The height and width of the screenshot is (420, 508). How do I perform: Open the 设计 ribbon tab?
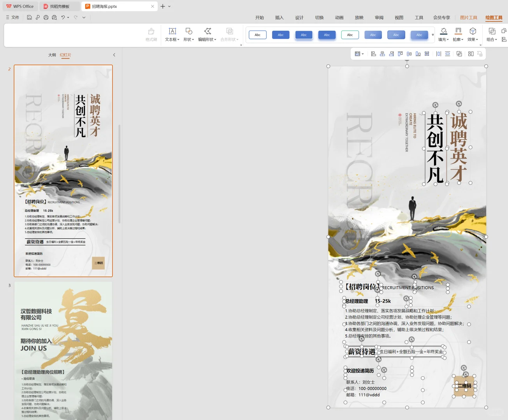(299, 17)
